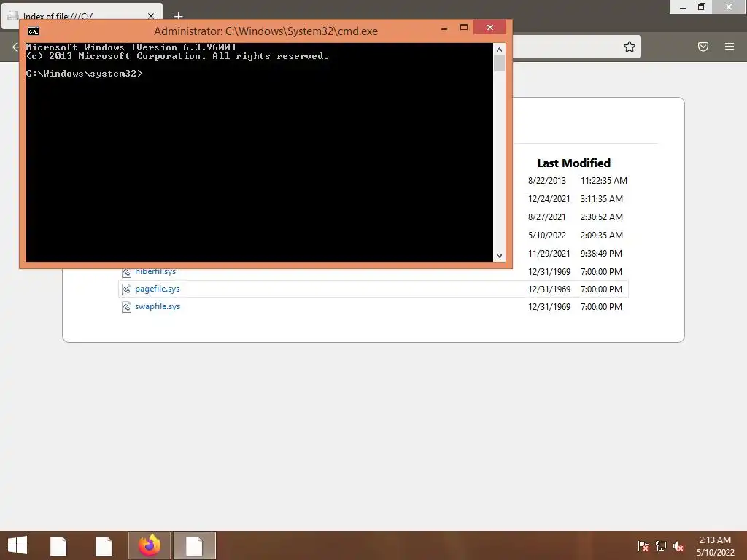747x560 pixels.
Task: Click the 11/29/2021 date cell
Action: pyautogui.click(x=549, y=253)
